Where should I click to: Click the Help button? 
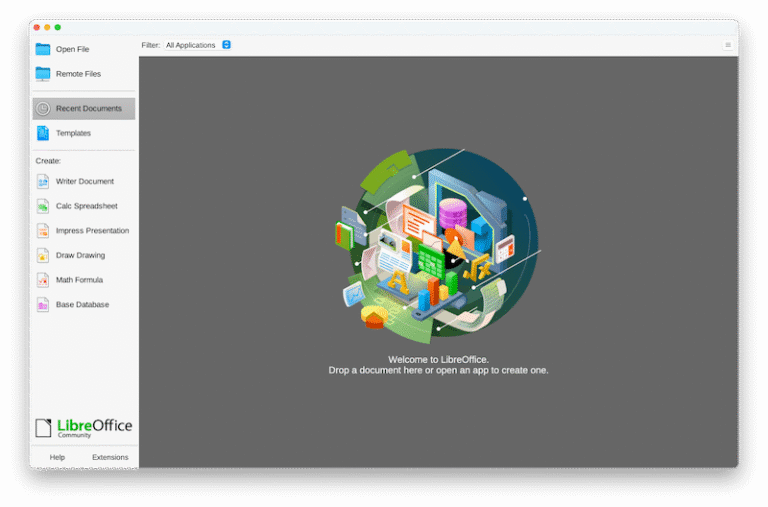click(x=57, y=457)
